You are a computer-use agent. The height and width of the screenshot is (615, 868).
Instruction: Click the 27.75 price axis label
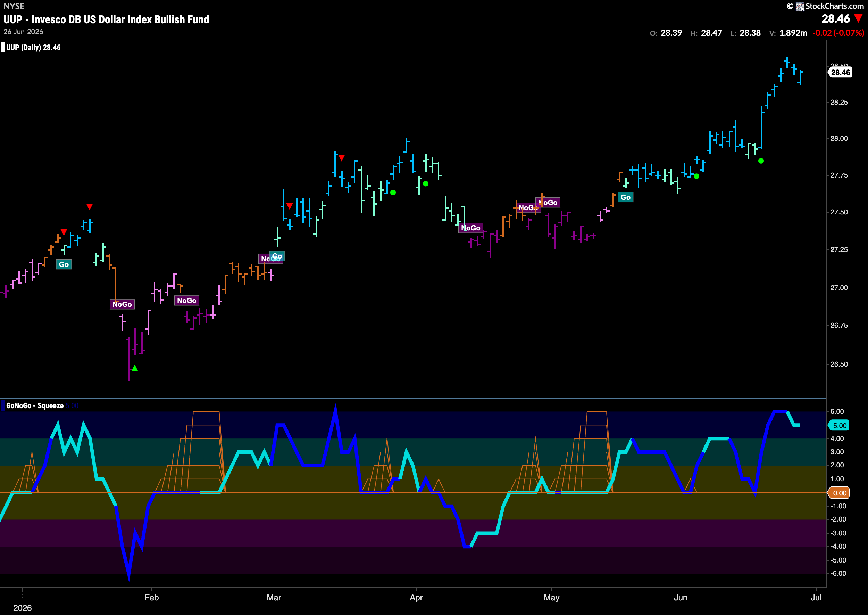(839, 175)
